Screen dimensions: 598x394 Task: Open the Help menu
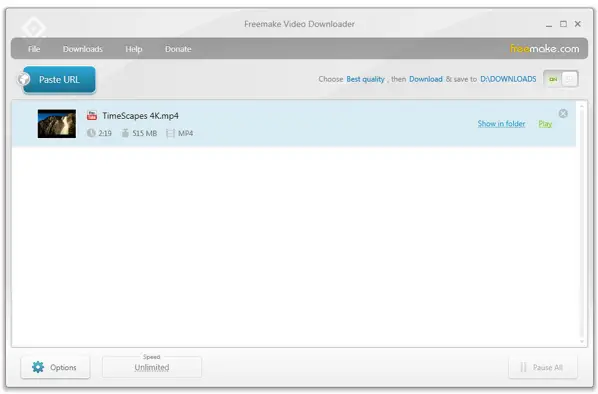coord(133,49)
